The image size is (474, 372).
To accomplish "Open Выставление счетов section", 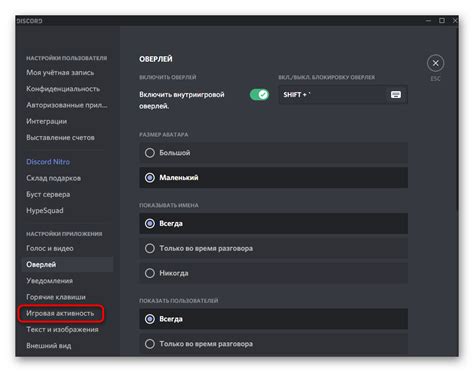I will tap(60, 138).
